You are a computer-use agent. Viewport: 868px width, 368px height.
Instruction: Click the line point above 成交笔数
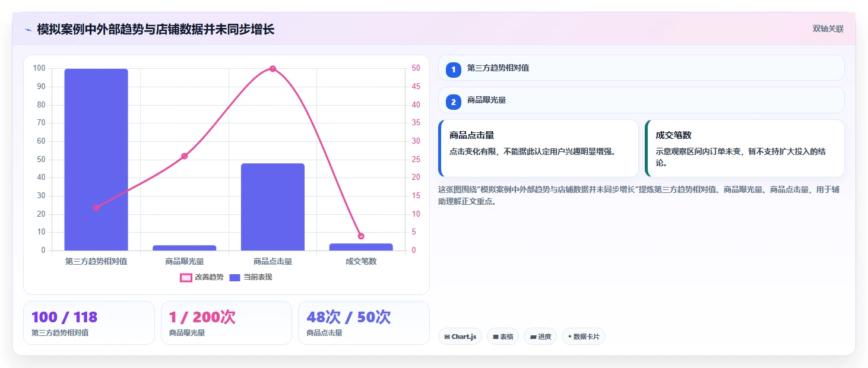pos(361,236)
